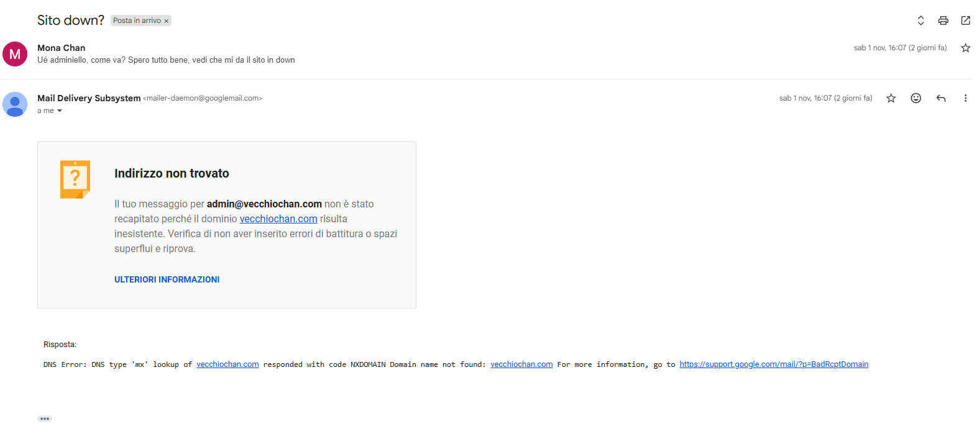
Task: Add an emoji reaction to the message
Action: click(915, 98)
